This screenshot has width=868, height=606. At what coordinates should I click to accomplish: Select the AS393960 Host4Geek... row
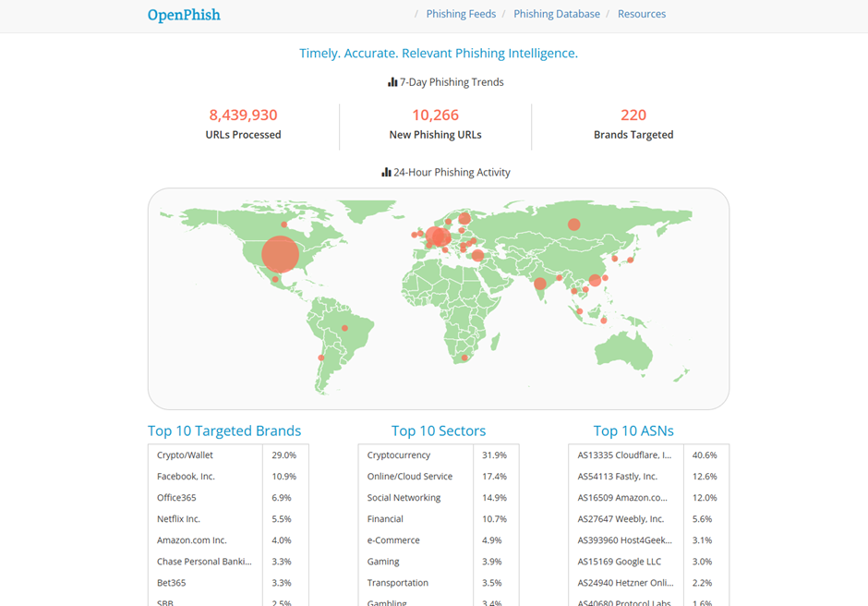coord(649,540)
